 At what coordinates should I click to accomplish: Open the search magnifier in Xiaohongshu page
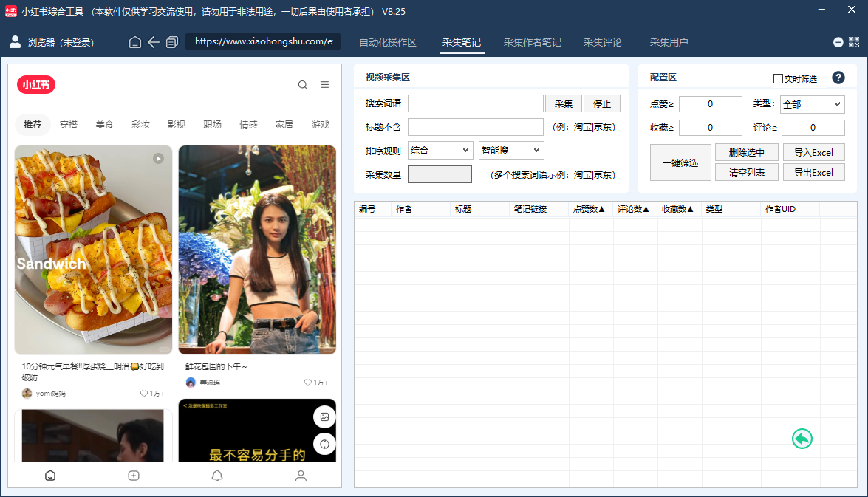coord(302,85)
